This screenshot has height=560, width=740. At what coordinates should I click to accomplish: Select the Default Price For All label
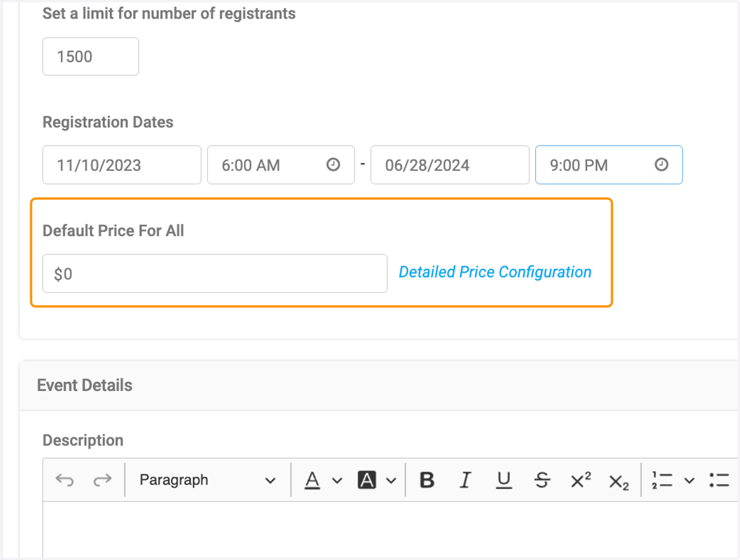coord(113,231)
